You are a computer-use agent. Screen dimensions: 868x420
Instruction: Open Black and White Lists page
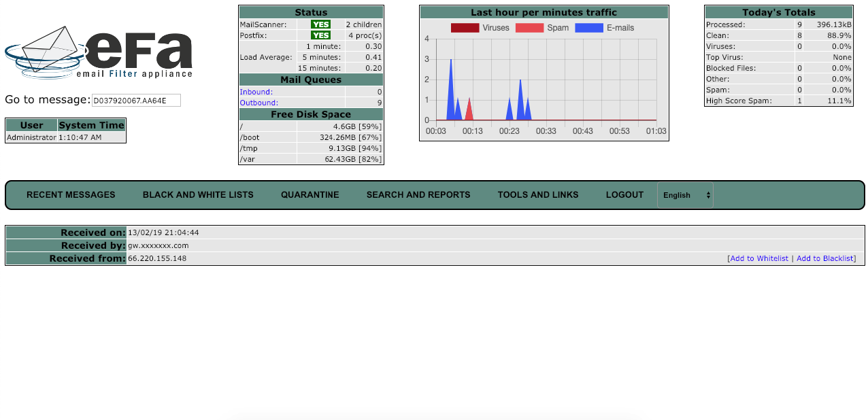[x=198, y=195]
